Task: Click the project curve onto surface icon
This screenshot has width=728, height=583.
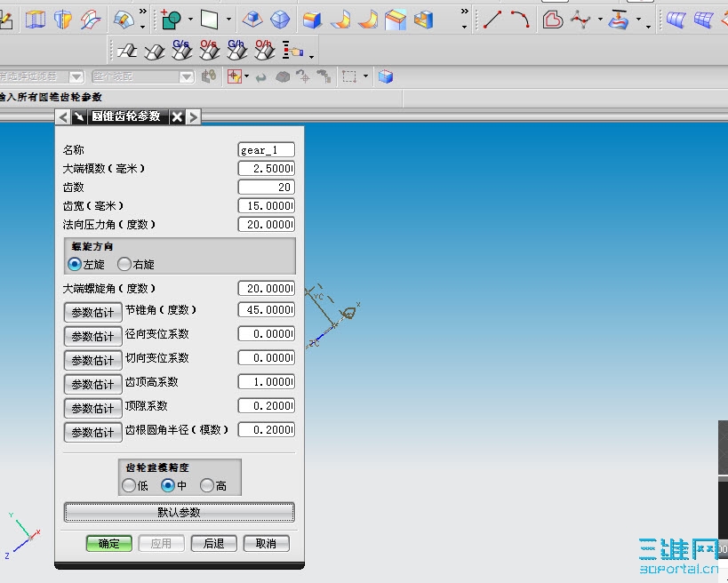Action: [619, 20]
